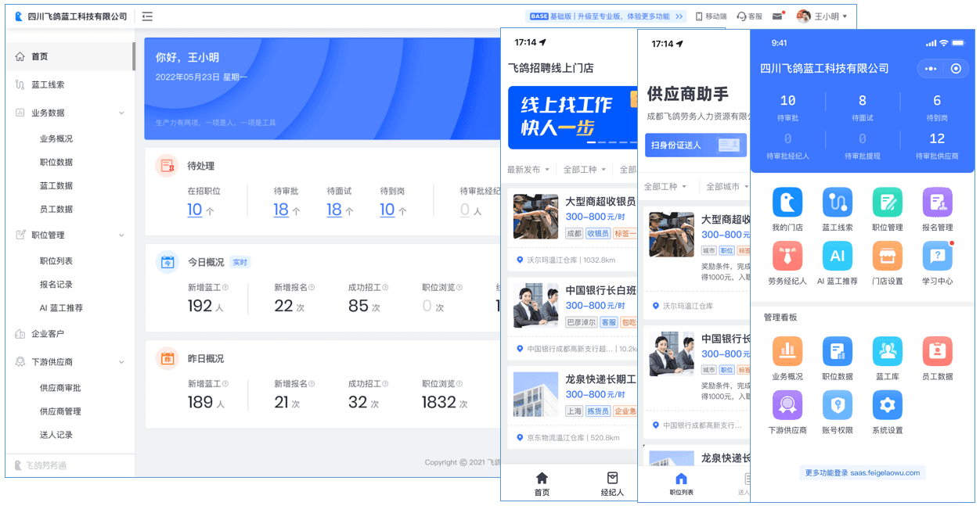Open 全部工种 filter in 飞鸽招聘线上门店
Screen dimensions: 980x506
pos(585,170)
